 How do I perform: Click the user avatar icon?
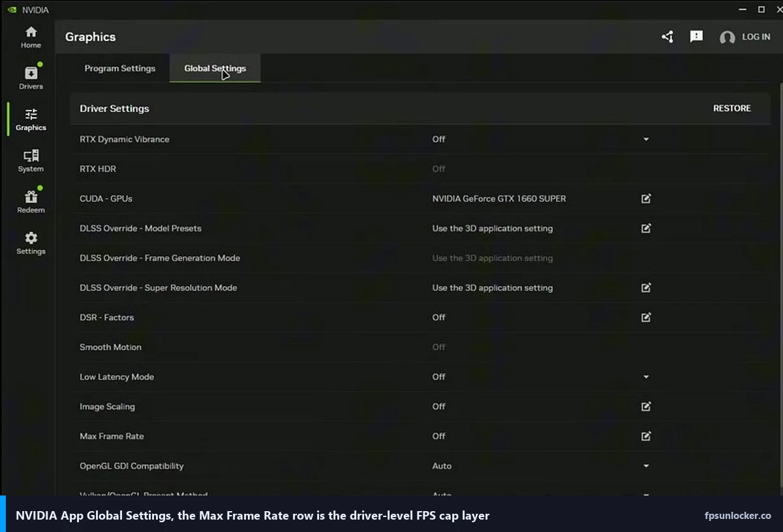(727, 38)
